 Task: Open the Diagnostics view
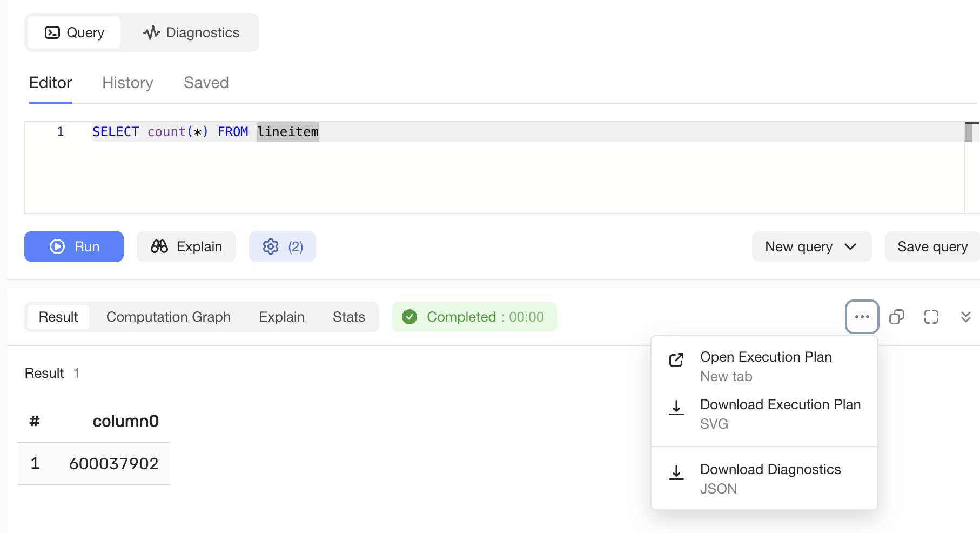point(191,32)
